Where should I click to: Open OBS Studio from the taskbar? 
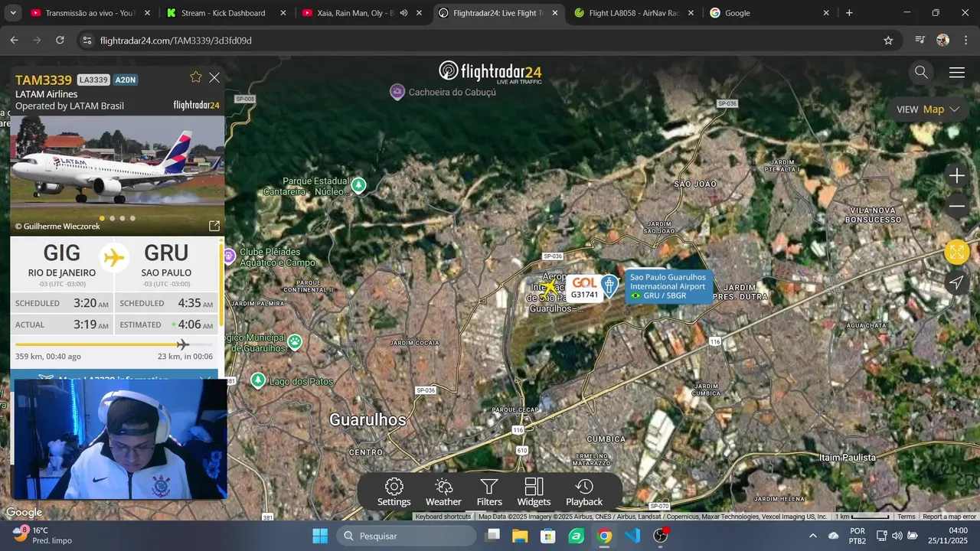click(661, 536)
